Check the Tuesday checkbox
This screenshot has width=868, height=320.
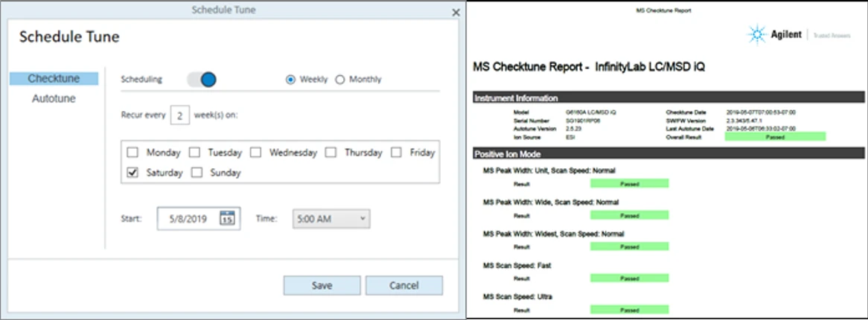194,153
